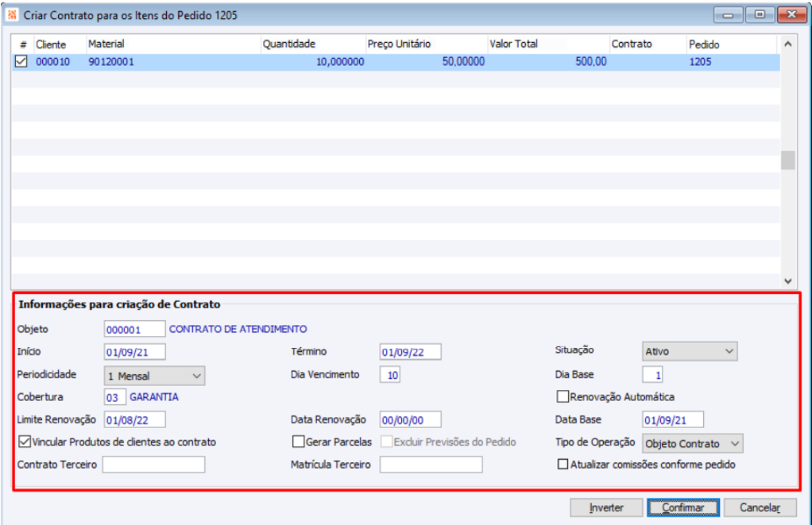Click the Cliente column header
Viewport: 812px width, 525px height.
pos(60,44)
